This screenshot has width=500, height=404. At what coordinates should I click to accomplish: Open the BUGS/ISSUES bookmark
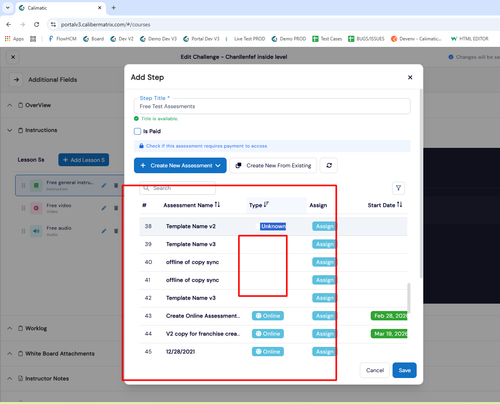366,39
